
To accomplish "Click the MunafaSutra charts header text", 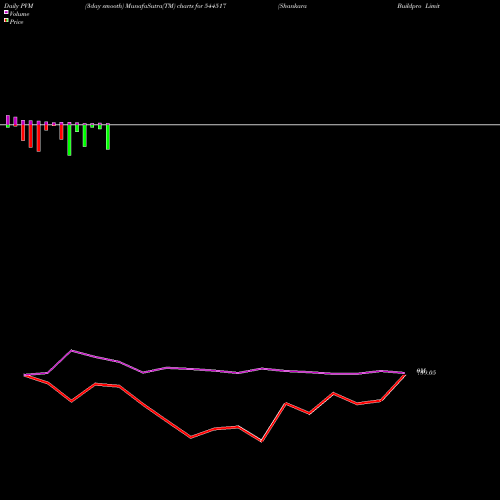I will 156,6.
